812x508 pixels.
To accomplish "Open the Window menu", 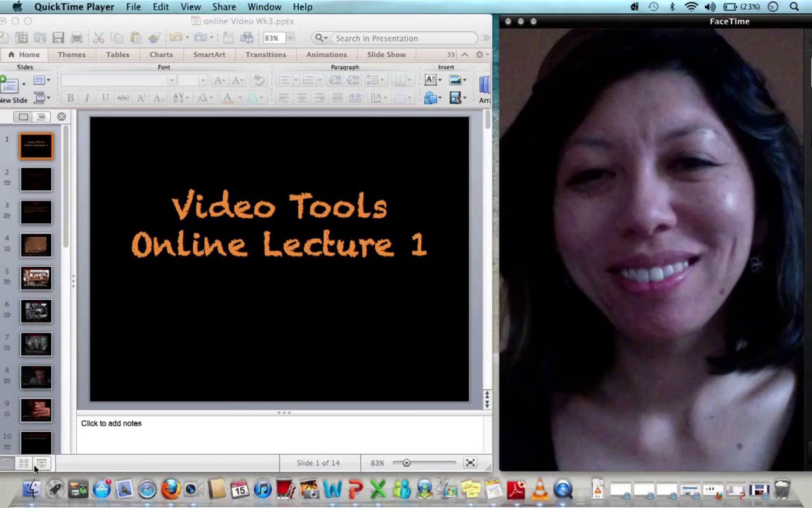I will click(x=265, y=7).
